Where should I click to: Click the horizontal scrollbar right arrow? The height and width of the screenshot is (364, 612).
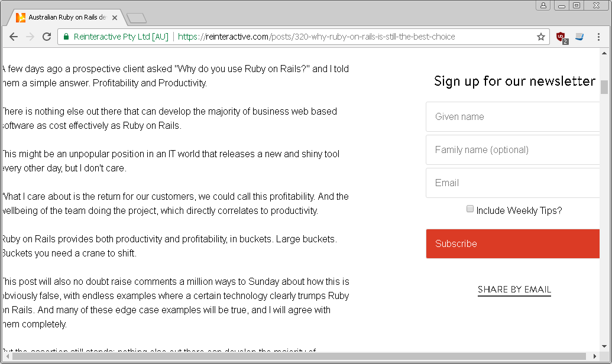[595, 356]
